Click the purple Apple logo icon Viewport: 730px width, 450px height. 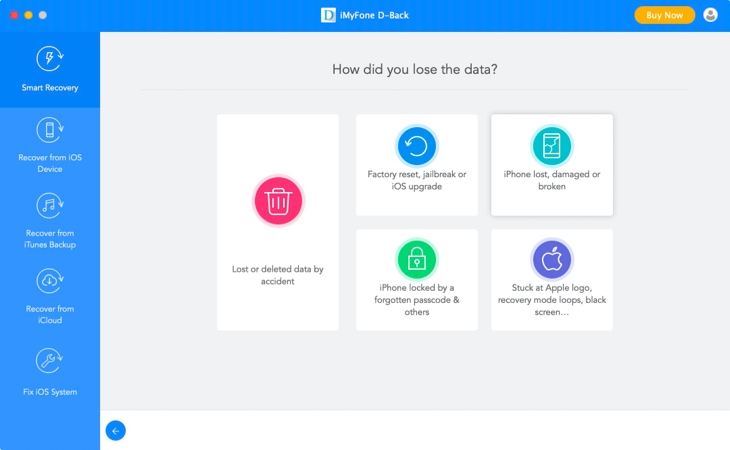click(x=552, y=259)
